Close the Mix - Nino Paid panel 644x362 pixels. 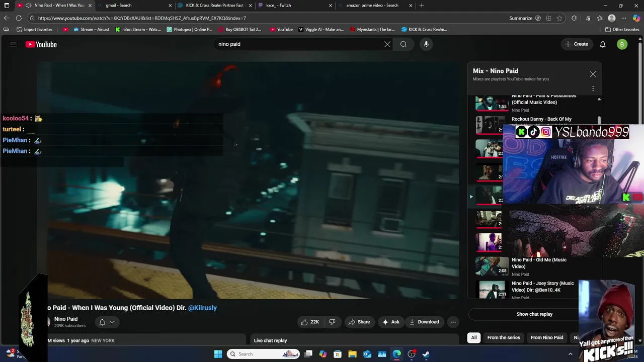point(593,74)
